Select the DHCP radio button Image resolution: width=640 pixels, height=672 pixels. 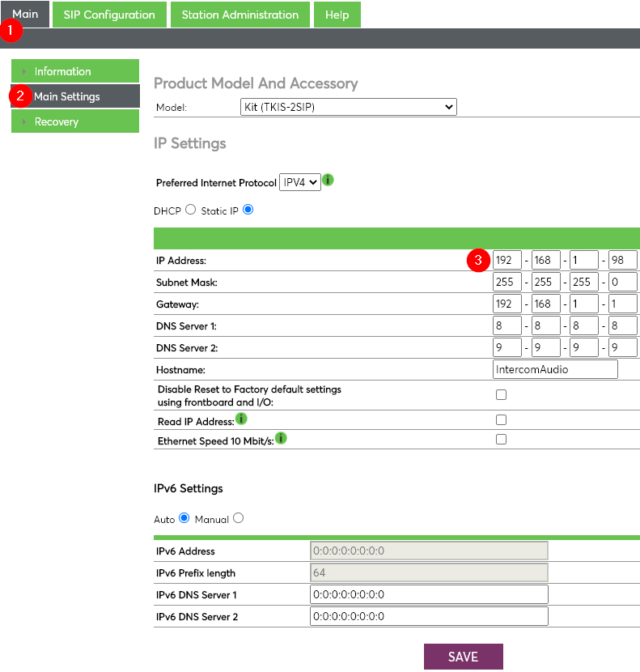[x=191, y=210]
